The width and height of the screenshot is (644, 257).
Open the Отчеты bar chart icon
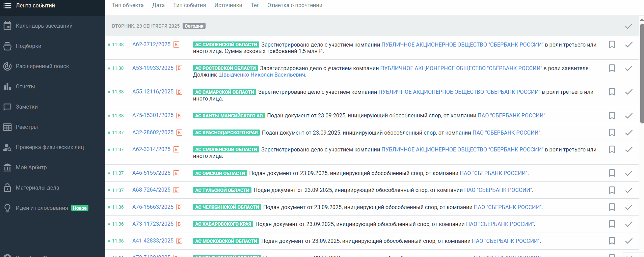pyautogui.click(x=7, y=87)
